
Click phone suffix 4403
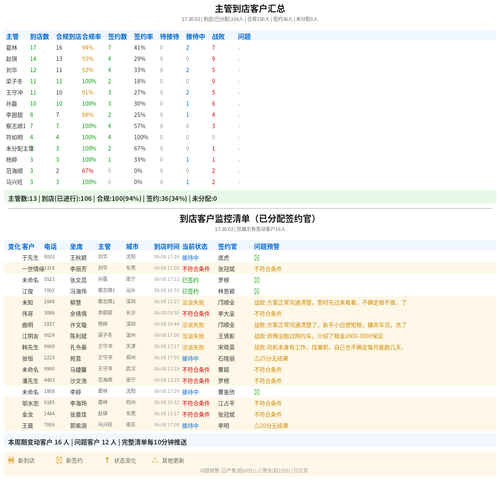pyautogui.click(x=49, y=380)
